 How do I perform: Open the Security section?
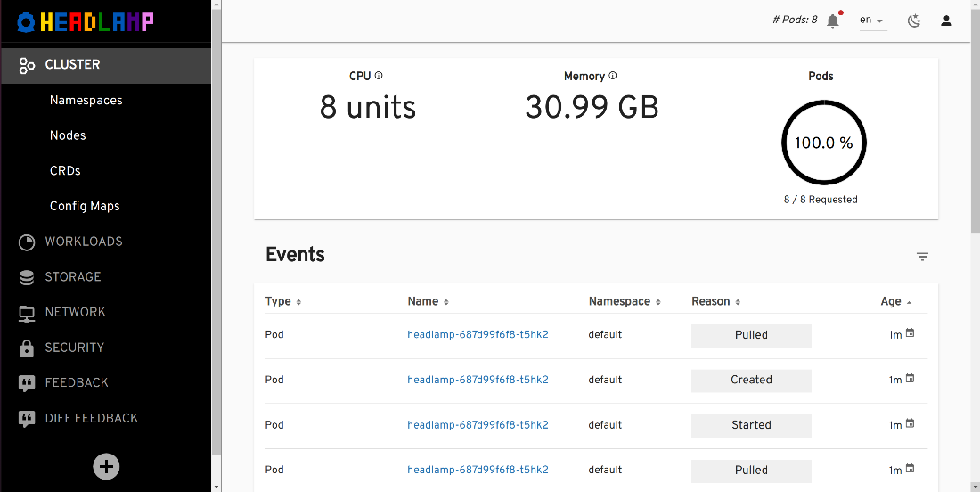click(x=74, y=348)
